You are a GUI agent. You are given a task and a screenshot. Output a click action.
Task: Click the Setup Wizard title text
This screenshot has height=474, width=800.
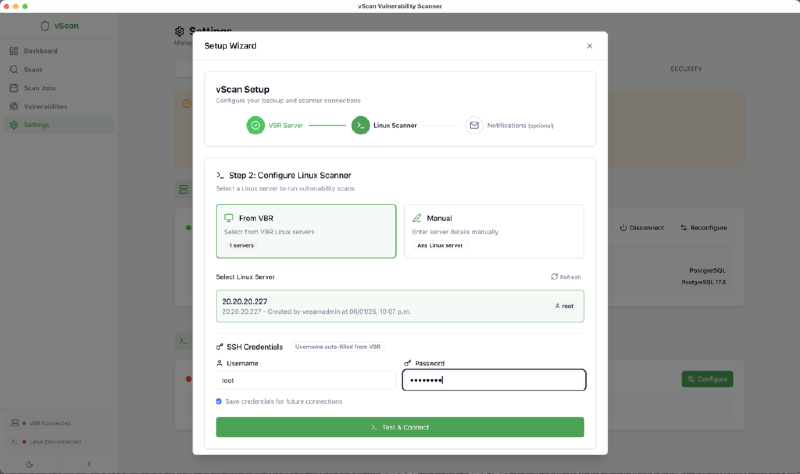coord(230,46)
